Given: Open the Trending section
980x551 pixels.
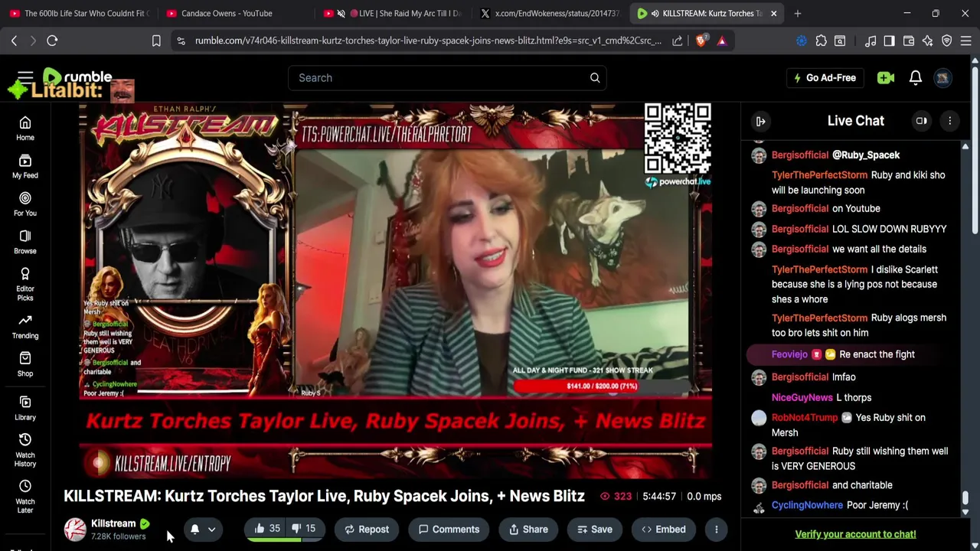Looking at the screenshot, I should (x=25, y=327).
